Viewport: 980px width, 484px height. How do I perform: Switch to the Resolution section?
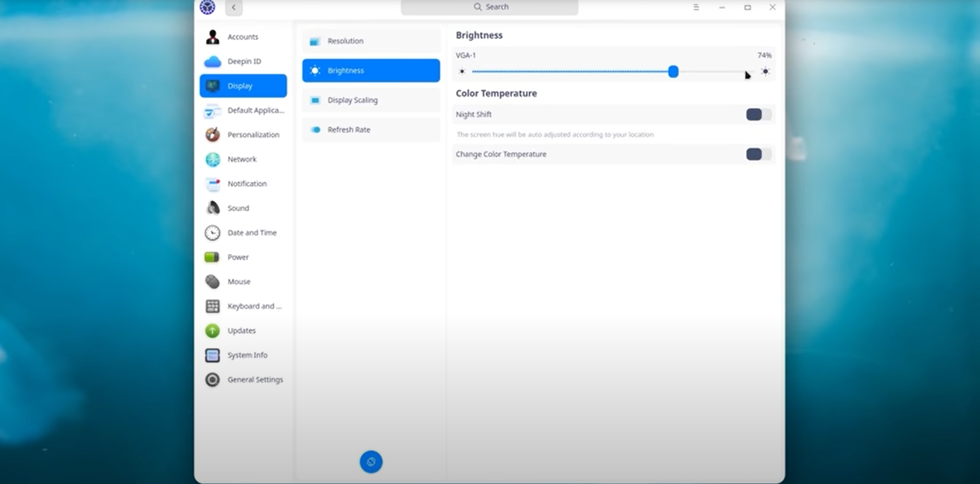coord(371,41)
